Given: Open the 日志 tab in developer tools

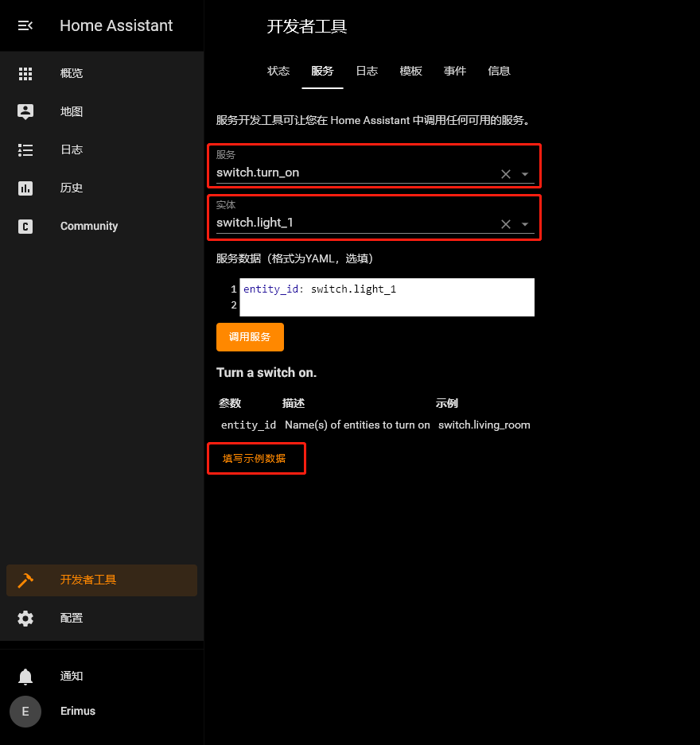Looking at the screenshot, I should click(x=367, y=72).
